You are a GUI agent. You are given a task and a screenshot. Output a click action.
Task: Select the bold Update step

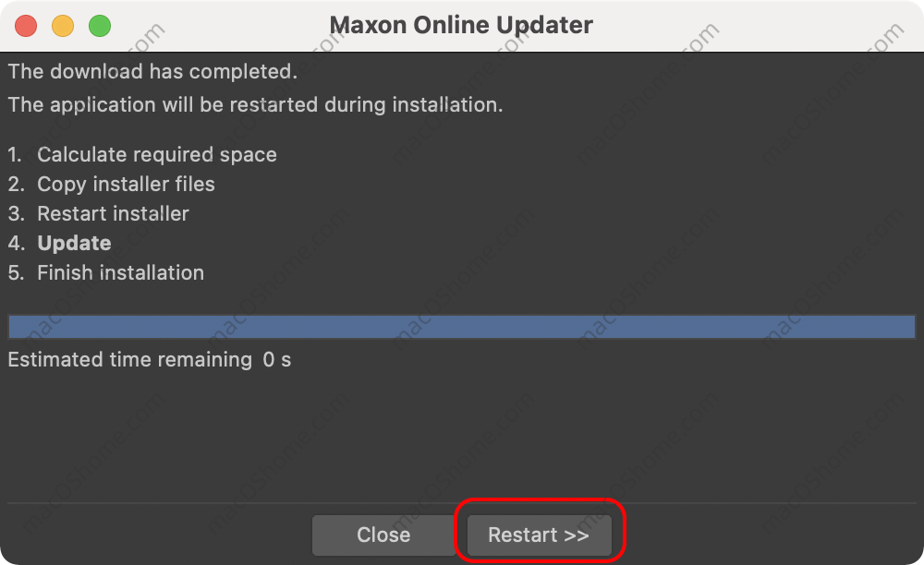(74, 243)
